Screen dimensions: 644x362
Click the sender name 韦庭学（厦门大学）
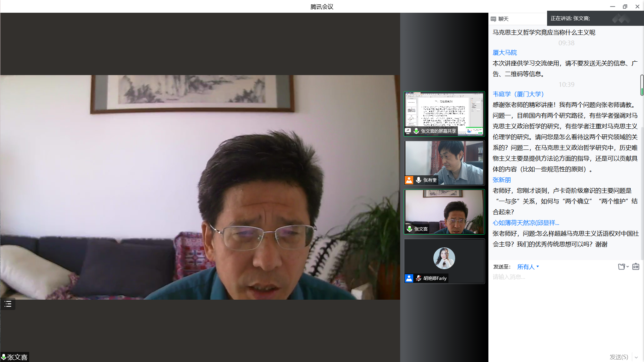click(x=518, y=94)
